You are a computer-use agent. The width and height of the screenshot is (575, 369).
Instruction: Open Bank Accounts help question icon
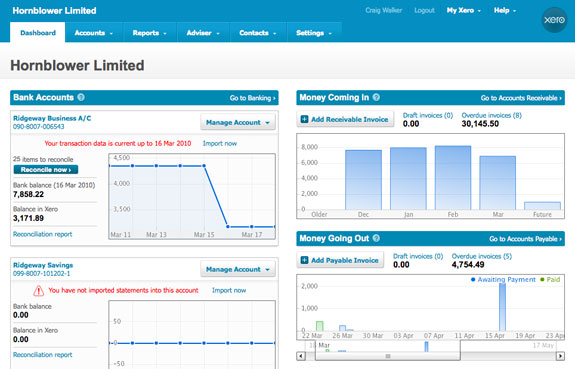[x=81, y=97]
